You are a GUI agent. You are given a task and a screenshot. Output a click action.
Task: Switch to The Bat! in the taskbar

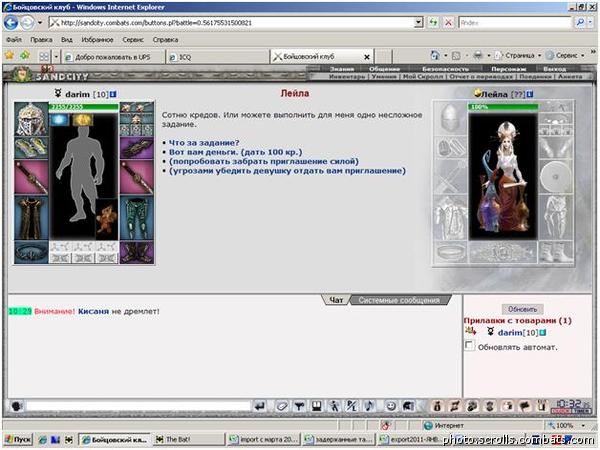[x=187, y=440]
